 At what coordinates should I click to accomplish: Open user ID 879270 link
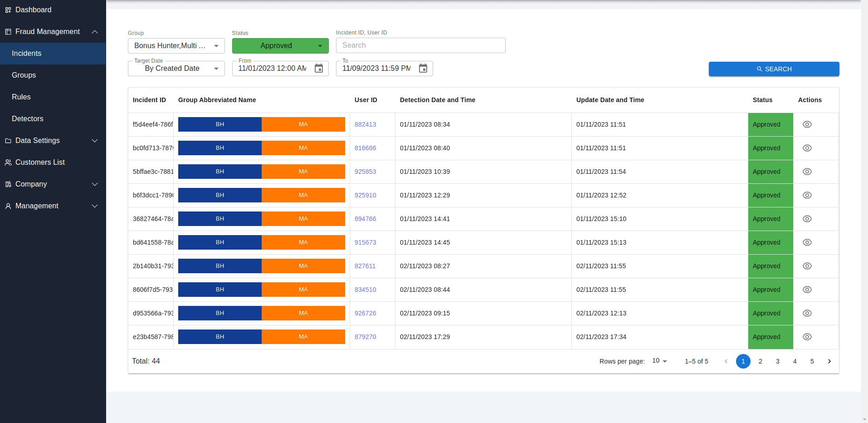pos(365,337)
